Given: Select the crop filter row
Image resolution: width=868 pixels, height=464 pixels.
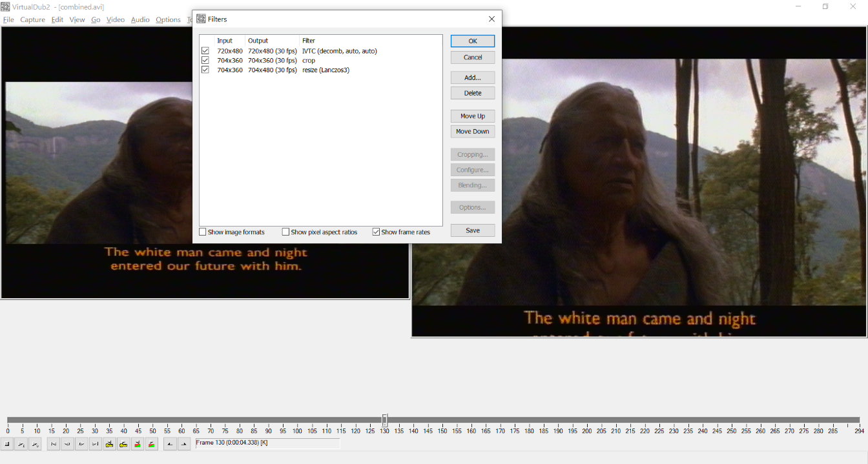Looking at the screenshot, I should pyautogui.click(x=320, y=61).
